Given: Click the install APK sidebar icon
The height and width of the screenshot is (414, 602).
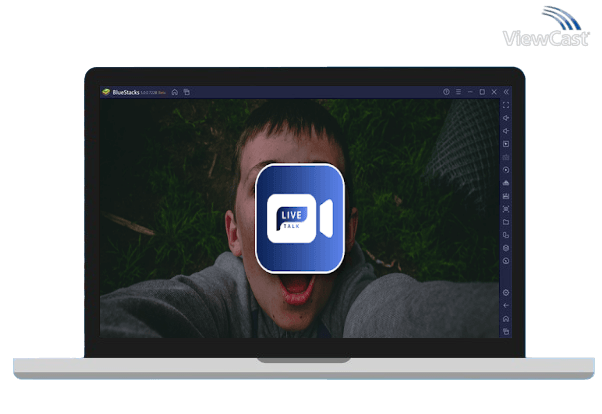Looking at the screenshot, I should tap(506, 183).
